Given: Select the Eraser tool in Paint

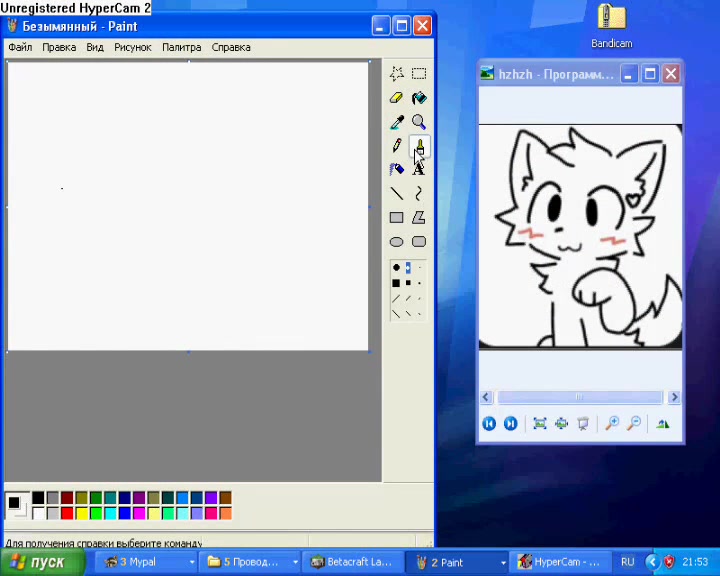Looking at the screenshot, I should tap(396, 98).
